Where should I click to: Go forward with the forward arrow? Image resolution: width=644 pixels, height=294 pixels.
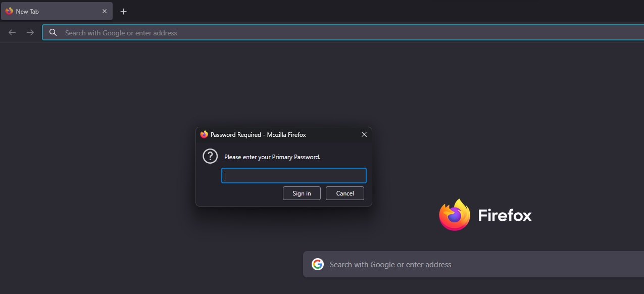(30, 32)
